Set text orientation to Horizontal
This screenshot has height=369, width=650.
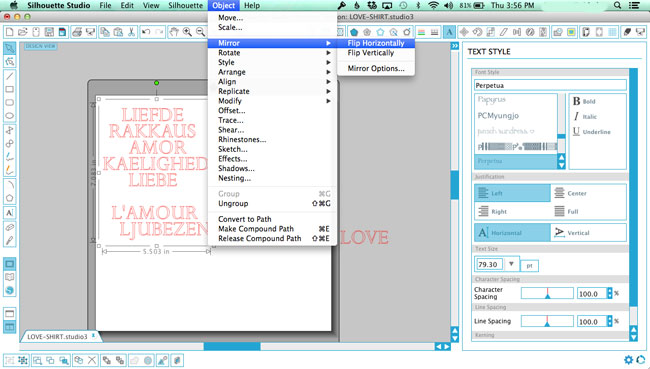(x=512, y=233)
